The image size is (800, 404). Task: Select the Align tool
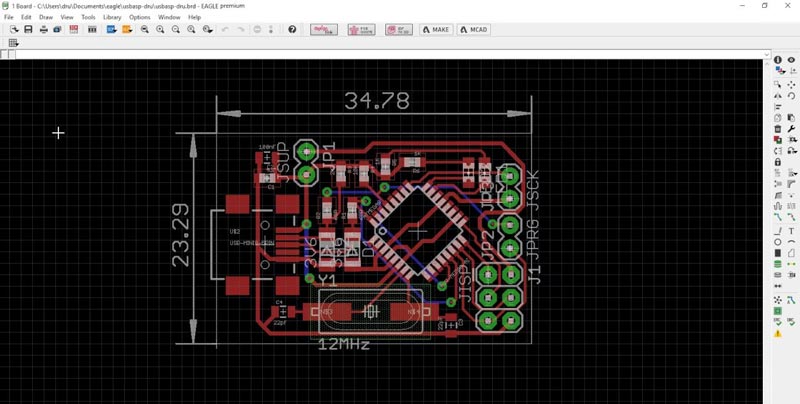click(778, 107)
